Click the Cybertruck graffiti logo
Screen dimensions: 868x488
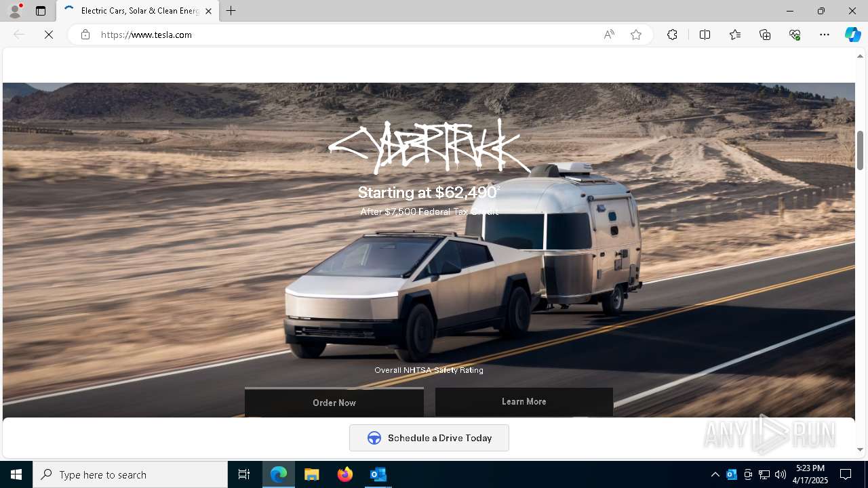[429, 146]
